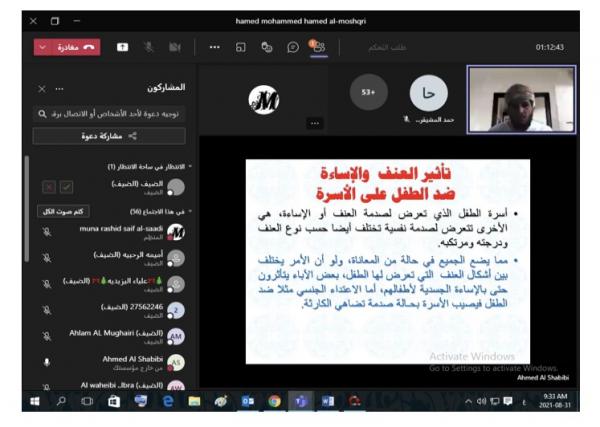
Task: Admit waiting guest with green checkmark
Action: pos(66,187)
